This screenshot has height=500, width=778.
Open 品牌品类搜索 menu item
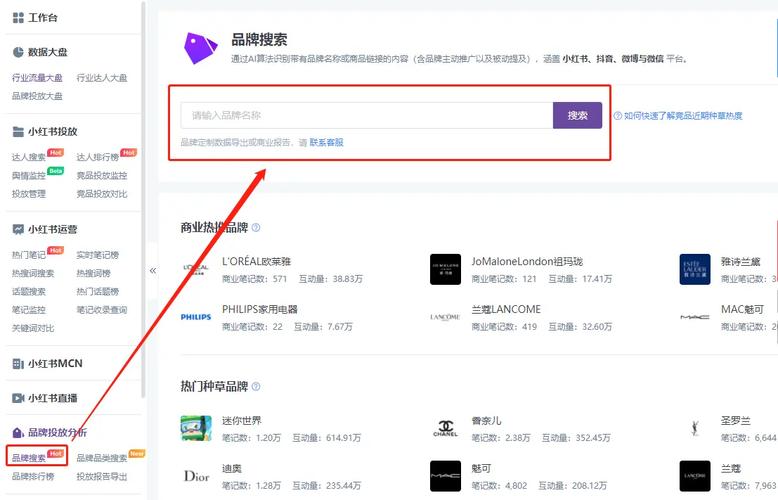point(102,458)
